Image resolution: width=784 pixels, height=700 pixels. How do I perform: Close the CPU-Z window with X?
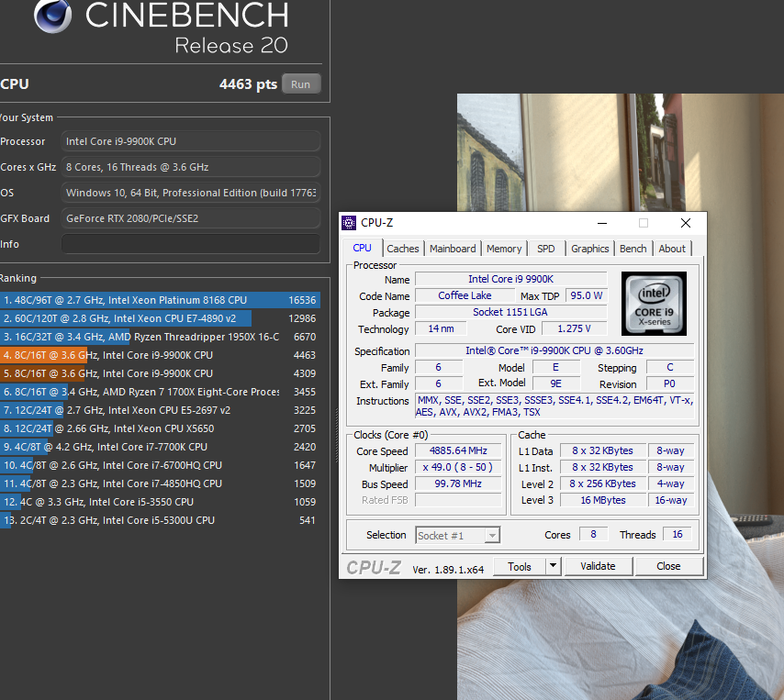(x=686, y=223)
